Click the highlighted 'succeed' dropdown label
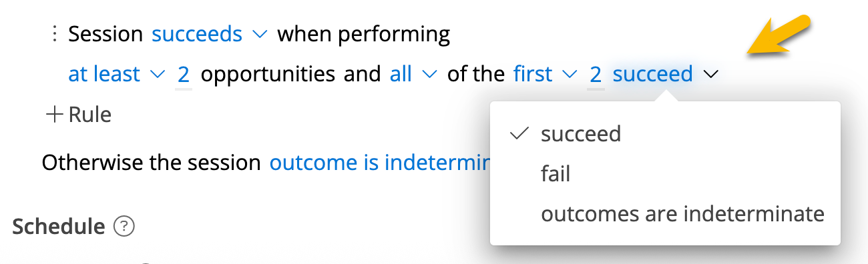The image size is (868, 264). click(x=652, y=74)
